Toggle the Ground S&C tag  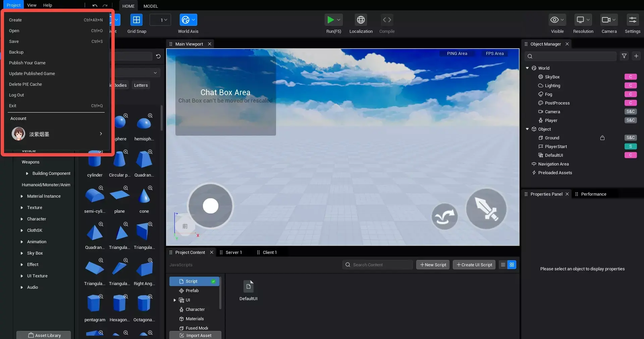[631, 138]
